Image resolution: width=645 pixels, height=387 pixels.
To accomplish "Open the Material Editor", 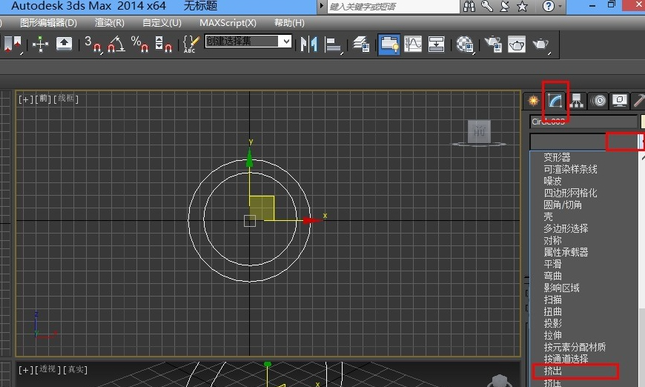I will [465, 44].
